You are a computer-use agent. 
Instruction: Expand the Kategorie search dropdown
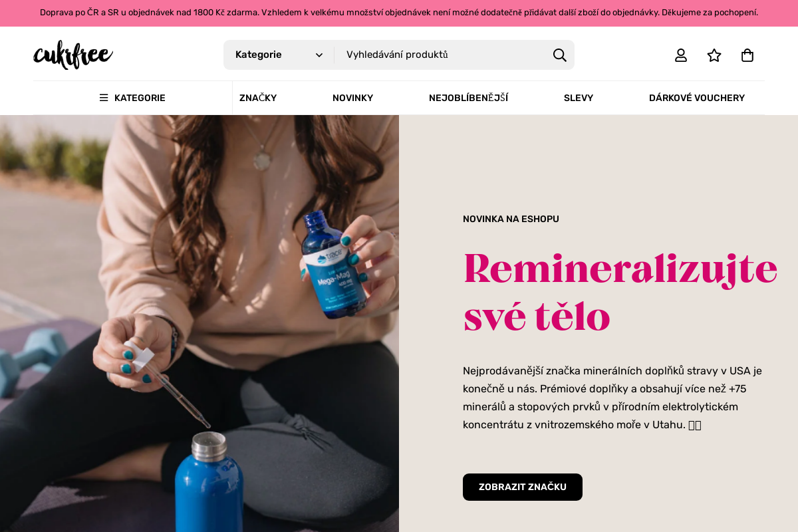click(279, 55)
